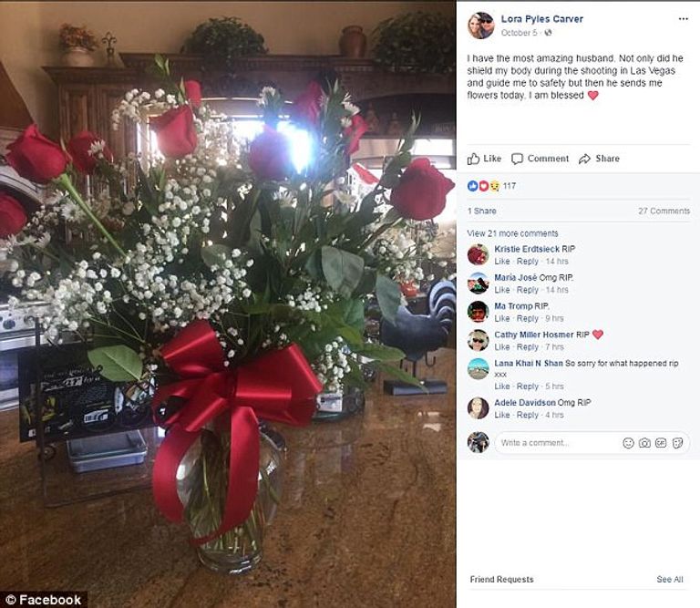Open the 1 Share link

tap(481, 211)
